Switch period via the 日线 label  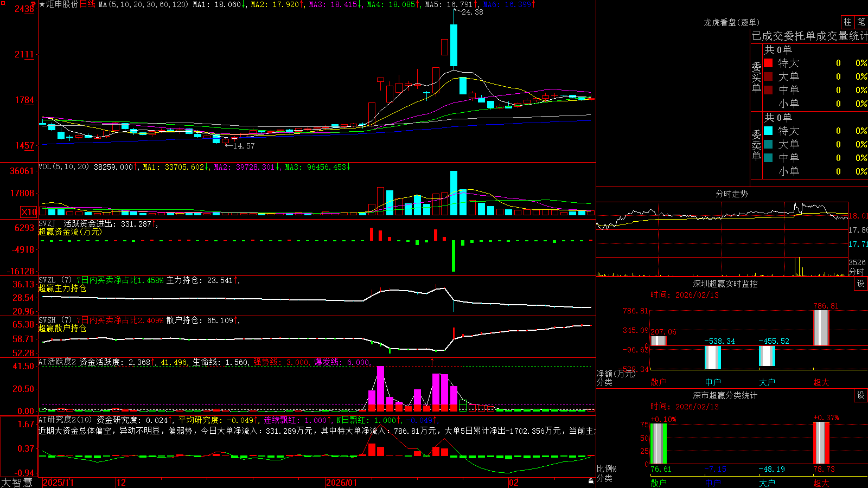click(87, 4)
